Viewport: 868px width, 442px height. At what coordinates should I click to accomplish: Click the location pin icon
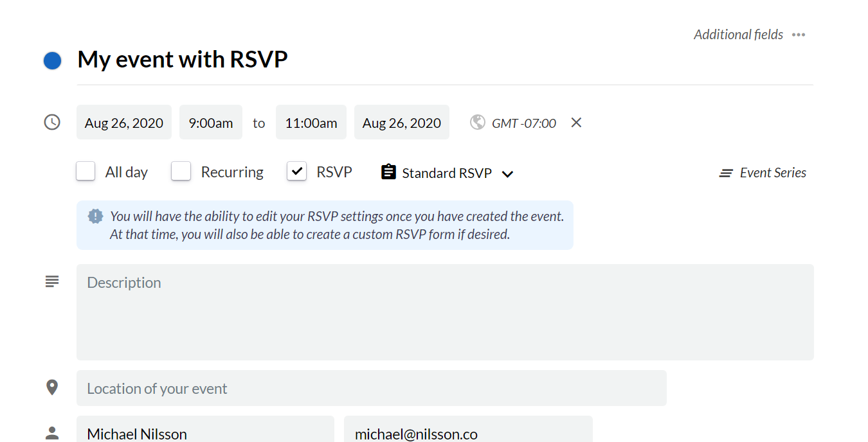click(52, 387)
